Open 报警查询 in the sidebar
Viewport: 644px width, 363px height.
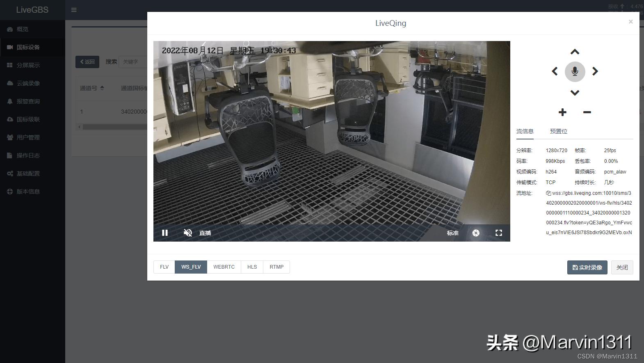point(32,101)
